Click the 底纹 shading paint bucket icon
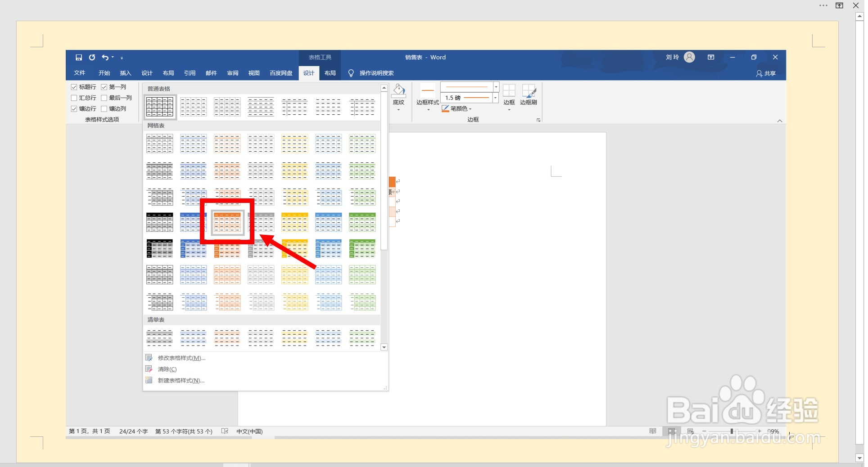Screen dimensions: 868x467 [398, 91]
